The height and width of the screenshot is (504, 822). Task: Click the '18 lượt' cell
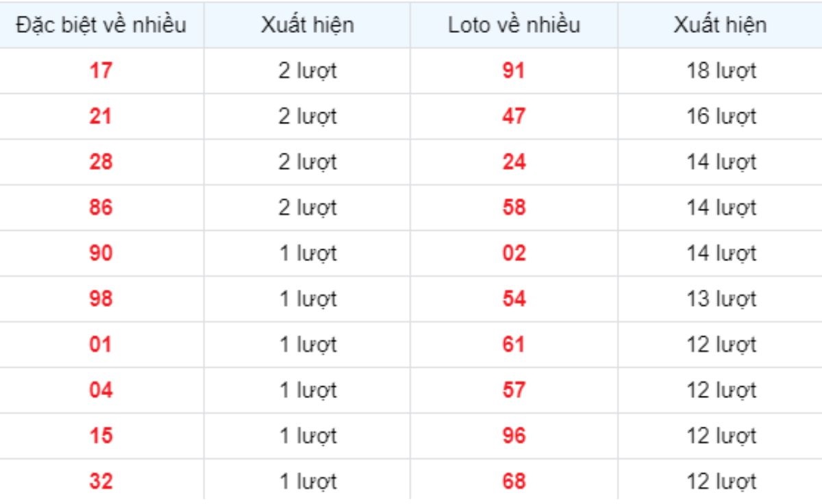(x=721, y=71)
